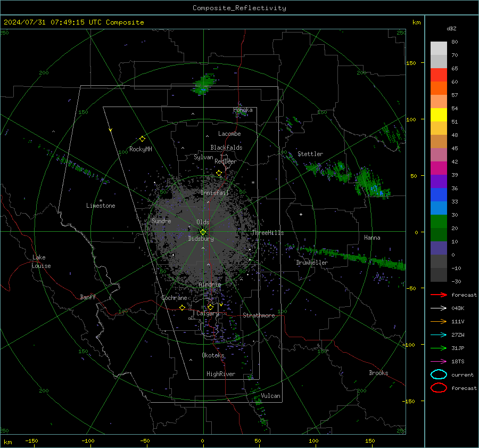The width and height of the screenshot is (479, 448).
Task: Select the blue 36 dBZ color swatch
Action: tap(439, 194)
